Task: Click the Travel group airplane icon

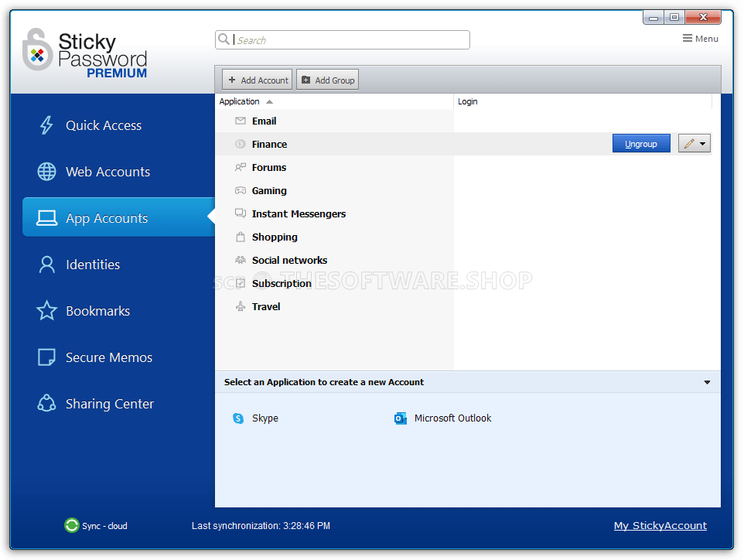Action: (241, 306)
